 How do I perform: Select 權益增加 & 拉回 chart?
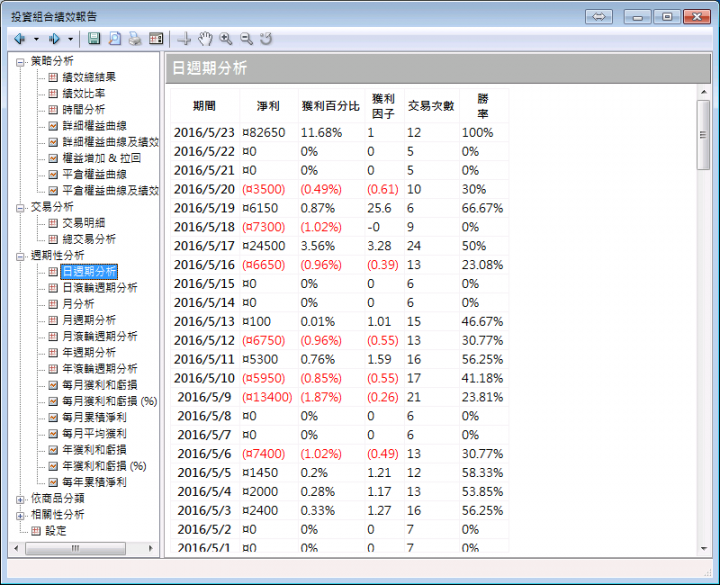tap(101, 158)
